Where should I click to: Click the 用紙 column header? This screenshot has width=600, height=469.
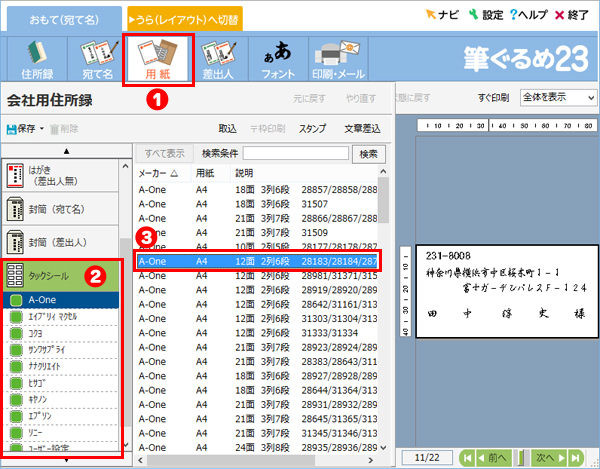click(x=211, y=173)
